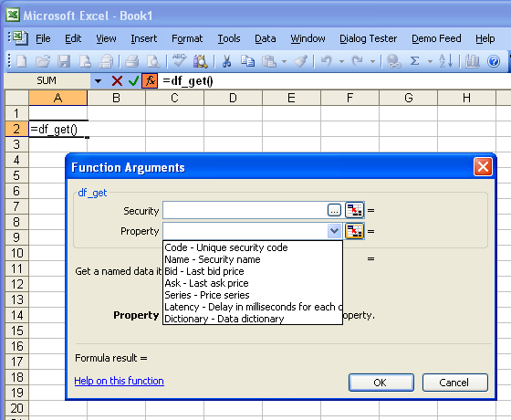Open the Demo Feed menu
Screen dimensions: 511x420
[x=436, y=38]
